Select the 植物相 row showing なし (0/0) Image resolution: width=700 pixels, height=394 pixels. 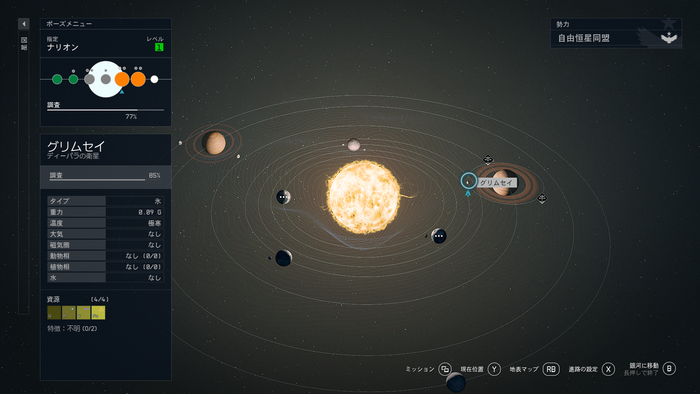point(105,267)
